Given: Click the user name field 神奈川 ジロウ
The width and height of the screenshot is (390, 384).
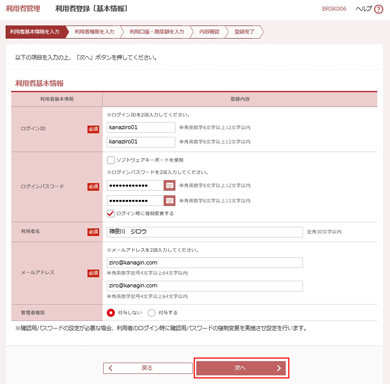Looking at the screenshot, I should (205, 232).
